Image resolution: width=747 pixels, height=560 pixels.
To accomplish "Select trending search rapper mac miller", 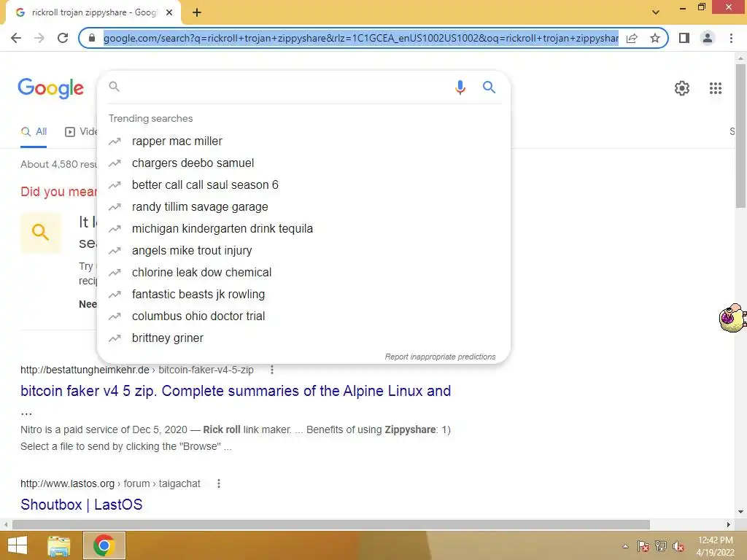I will (x=303, y=141).
